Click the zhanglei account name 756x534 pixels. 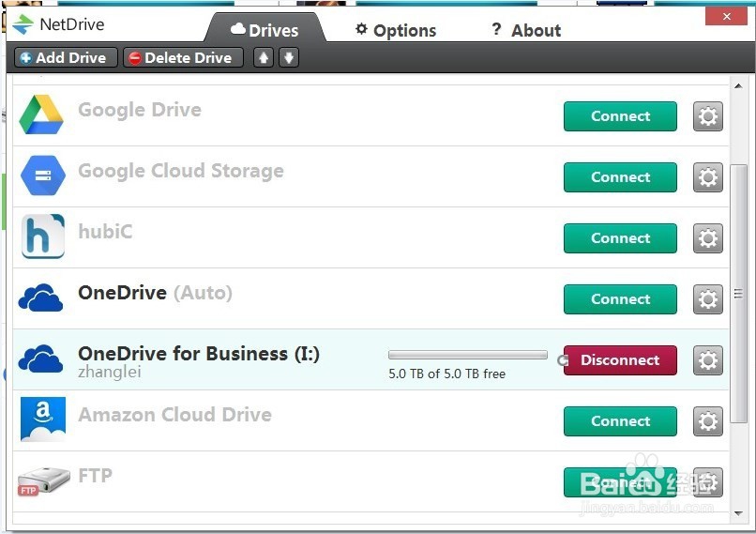110,372
